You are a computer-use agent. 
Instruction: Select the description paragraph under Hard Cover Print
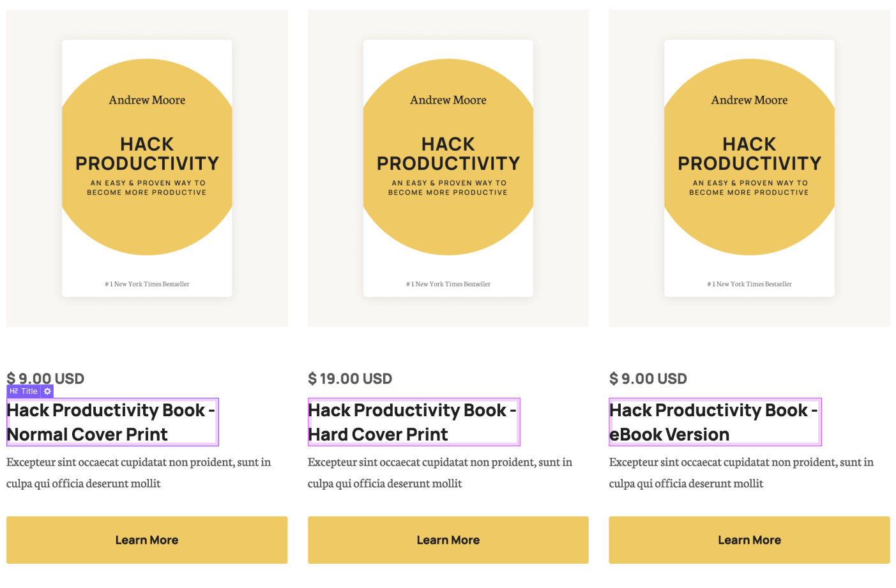point(439,472)
